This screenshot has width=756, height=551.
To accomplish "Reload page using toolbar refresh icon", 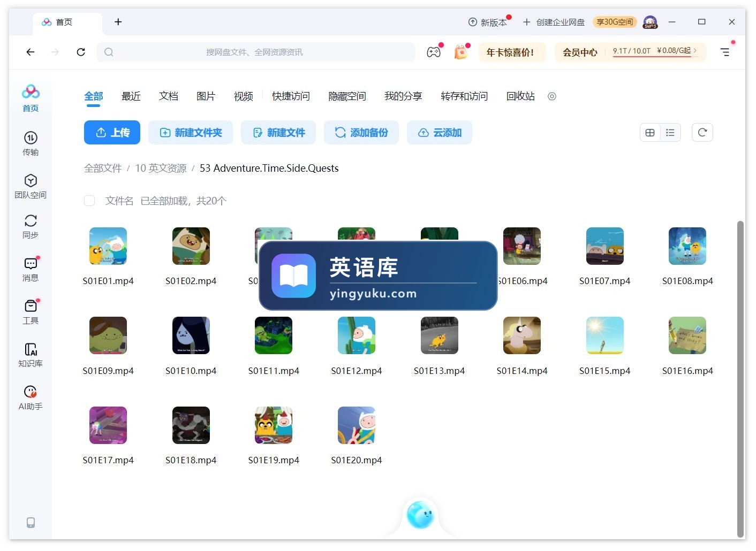I will pyautogui.click(x=81, y=52).
